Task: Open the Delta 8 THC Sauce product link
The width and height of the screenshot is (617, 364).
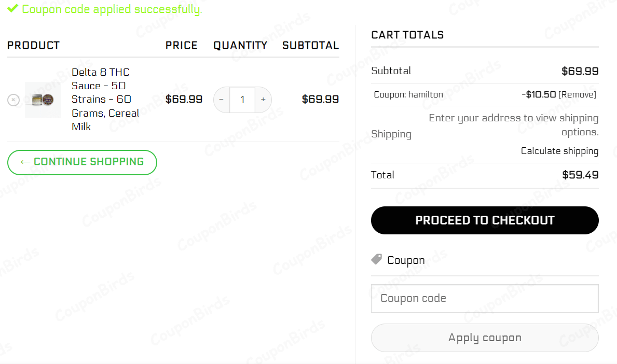Action: 104,99
